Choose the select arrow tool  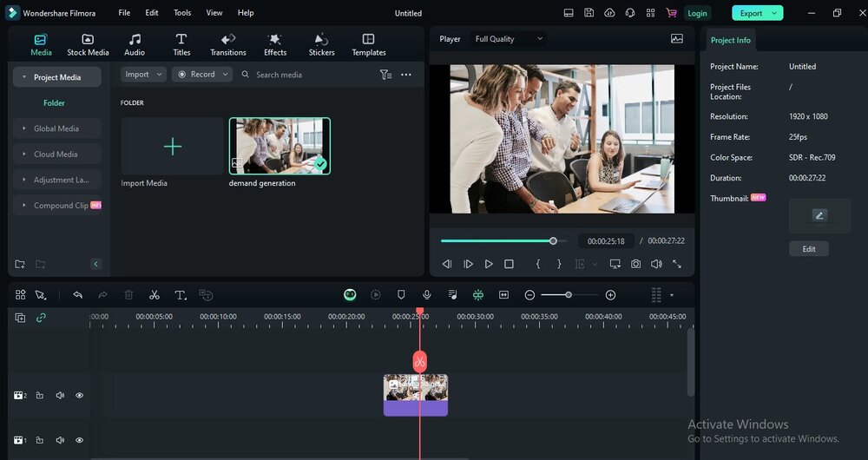[41, 295]
